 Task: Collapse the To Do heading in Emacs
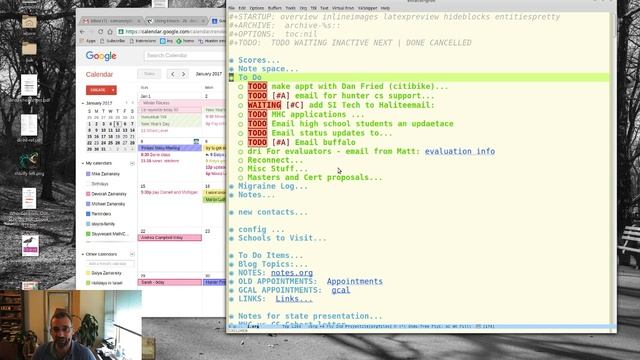point(250,78)
